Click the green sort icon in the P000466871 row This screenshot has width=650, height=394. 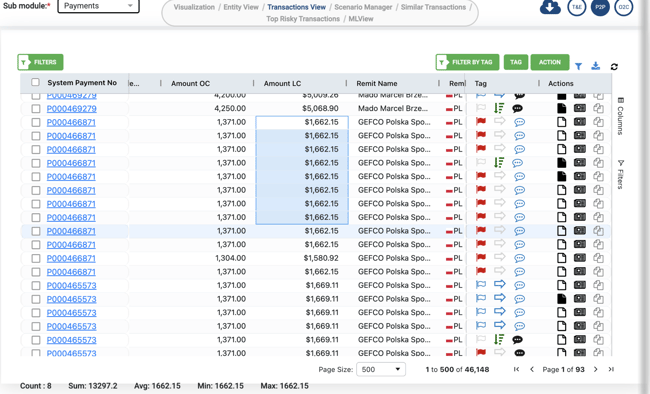point(499,163)
